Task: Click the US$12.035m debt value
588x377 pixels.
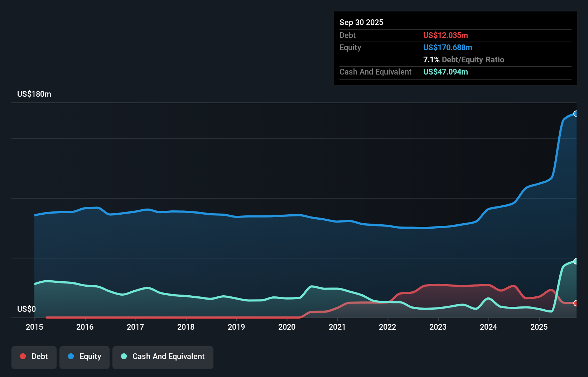Action: pos(445,35)
